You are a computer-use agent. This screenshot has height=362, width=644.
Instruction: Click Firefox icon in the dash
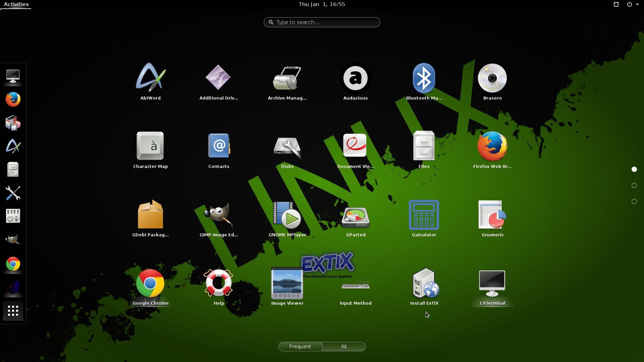coord(13,100)
